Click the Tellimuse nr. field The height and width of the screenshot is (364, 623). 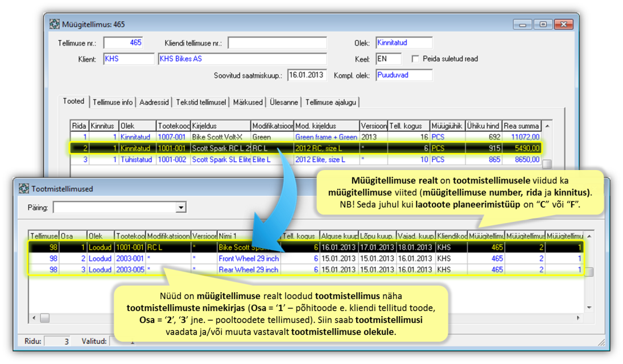point(123,43)
